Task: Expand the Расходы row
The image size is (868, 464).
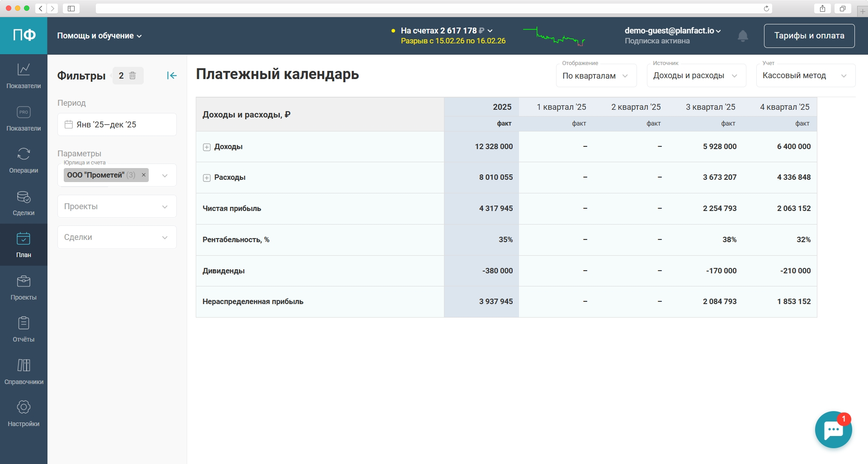Action: pyautogui.click(x=207, y=178)
